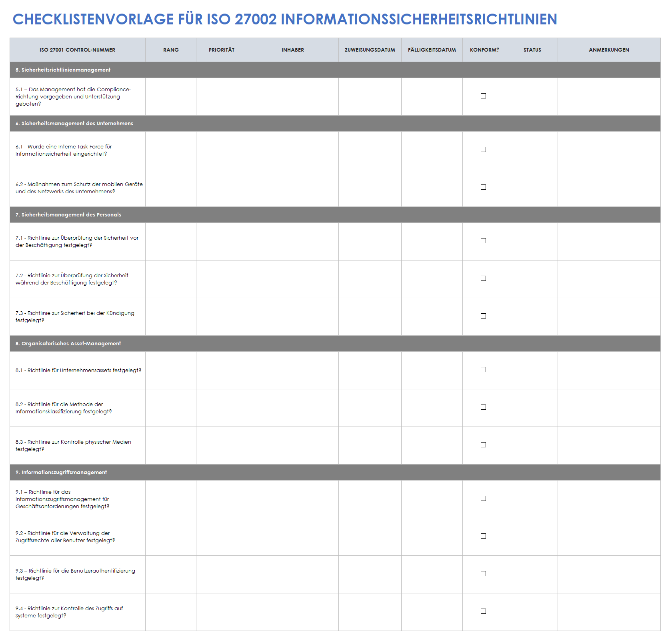Click the Anmerkungen cell for row 8.1
This screenshot has width=672, height=631.
pyautogui.click(x=609, y=370)
